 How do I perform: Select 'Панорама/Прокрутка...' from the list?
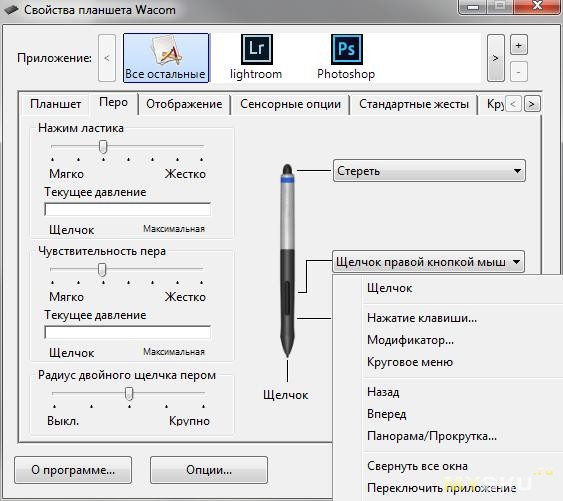pyautogui.click(x=432, y=436)
